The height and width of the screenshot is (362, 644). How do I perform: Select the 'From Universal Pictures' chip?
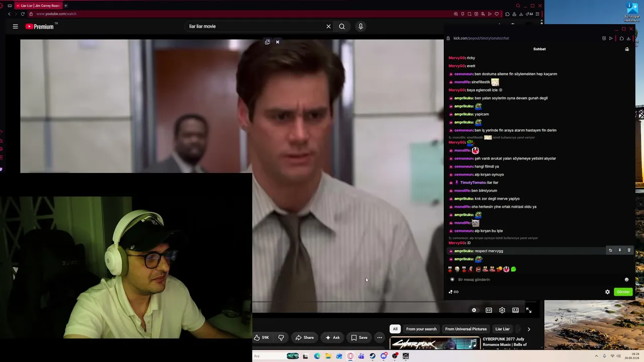[x=466, y=329]
